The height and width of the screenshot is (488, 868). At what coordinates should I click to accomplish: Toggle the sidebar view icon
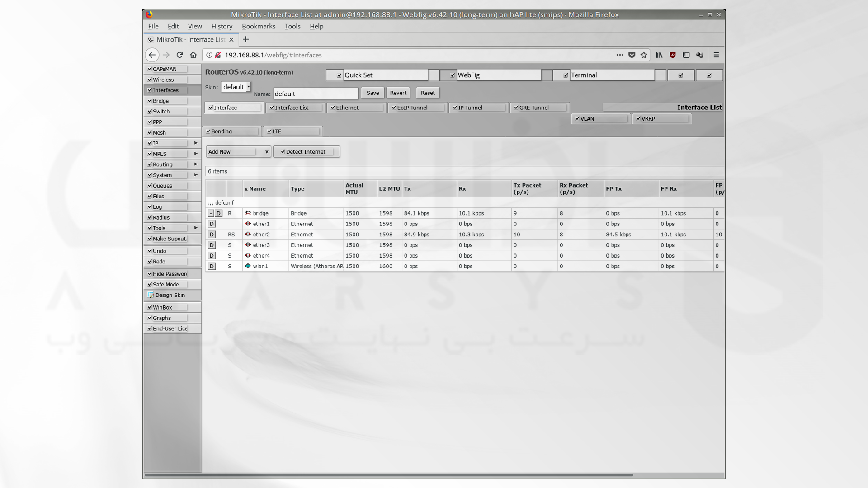pyautogui.click(x=686, y=55)
